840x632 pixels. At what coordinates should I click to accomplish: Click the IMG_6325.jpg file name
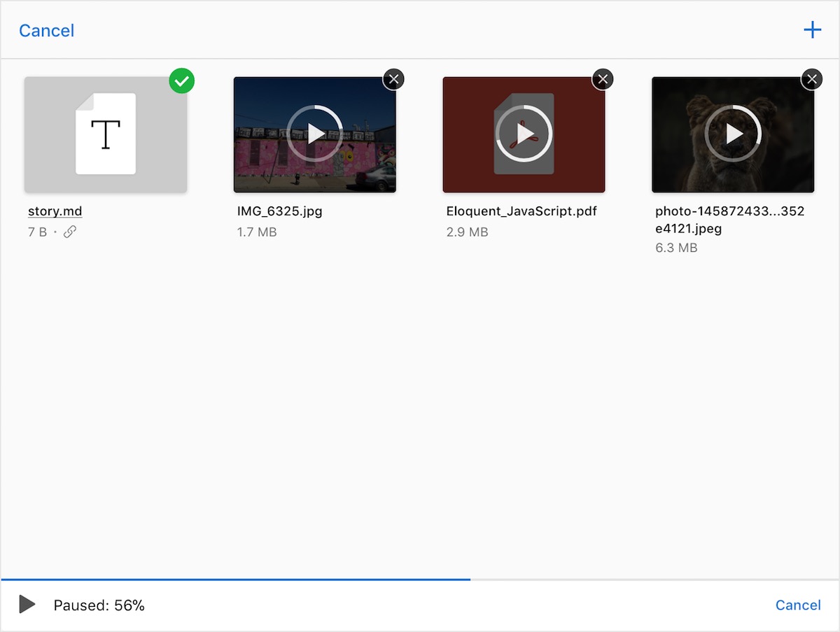point(280,211)
